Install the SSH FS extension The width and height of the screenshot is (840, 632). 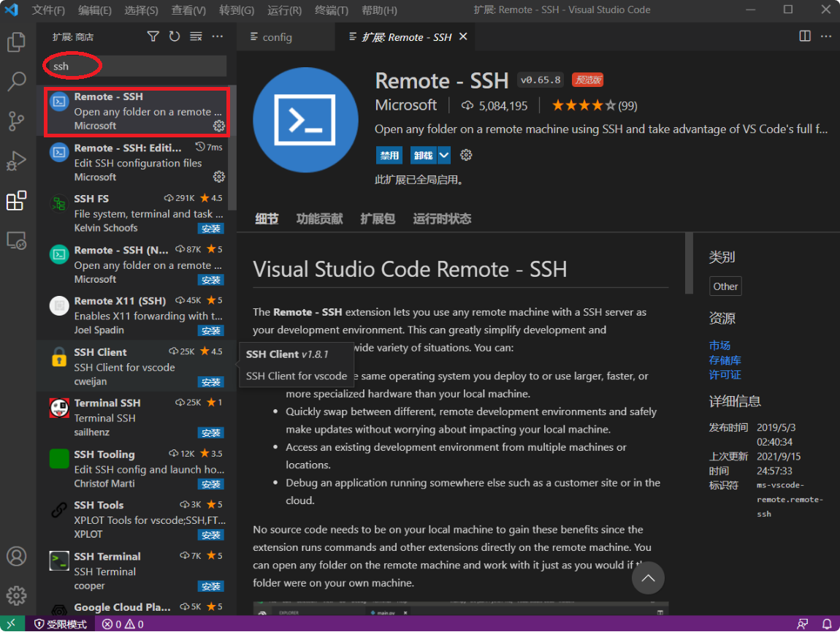point(211,229)
